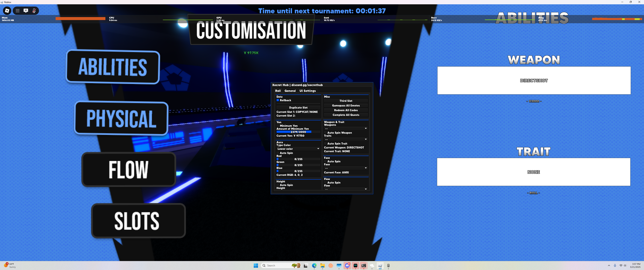Viewport: 644px width, 270px height.
Task: Open the Roblox logo menu
Action: (7, 10)
